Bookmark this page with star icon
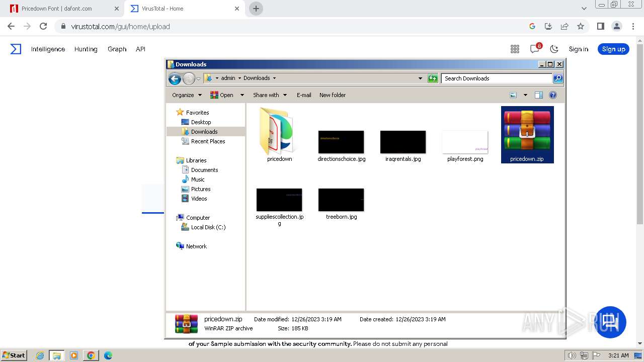Screen dimensions: 644x362 point(581,26)
